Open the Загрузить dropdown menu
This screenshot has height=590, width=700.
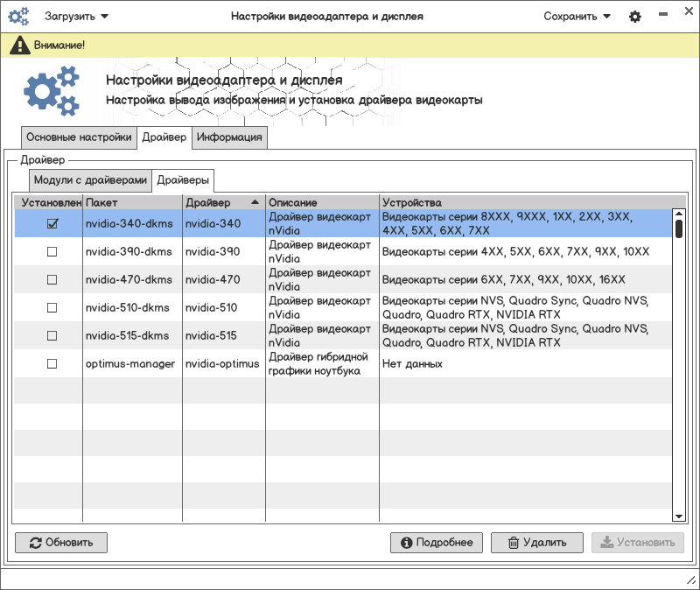coord(77,17)
